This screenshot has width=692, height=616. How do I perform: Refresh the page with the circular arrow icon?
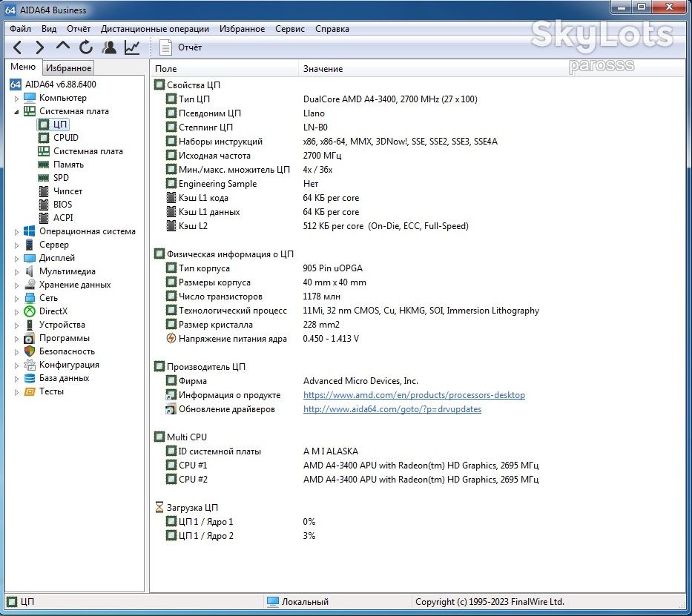click(x=86, y=47)
